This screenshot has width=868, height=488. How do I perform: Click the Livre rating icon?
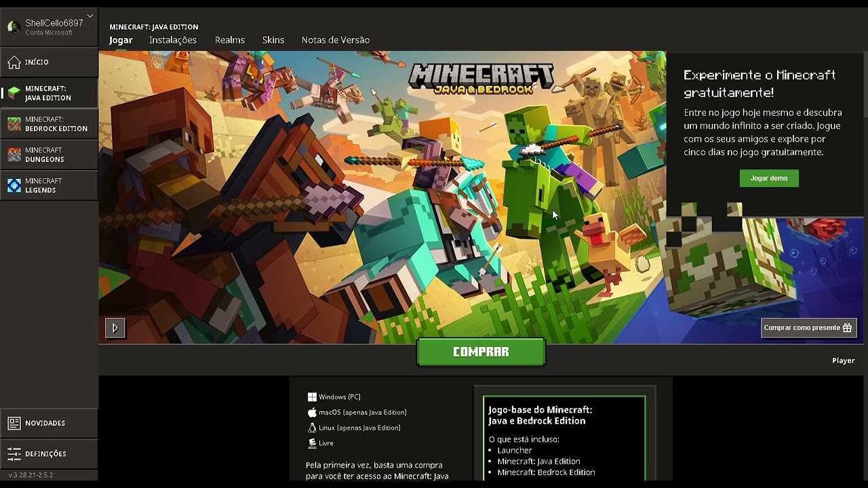coord(312,443)
